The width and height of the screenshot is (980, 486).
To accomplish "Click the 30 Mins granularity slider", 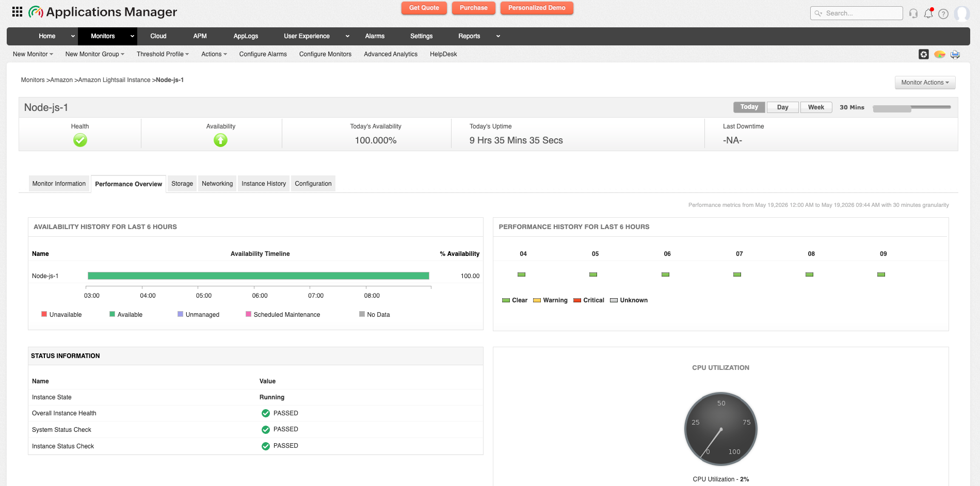I will (x=911, y=108).
